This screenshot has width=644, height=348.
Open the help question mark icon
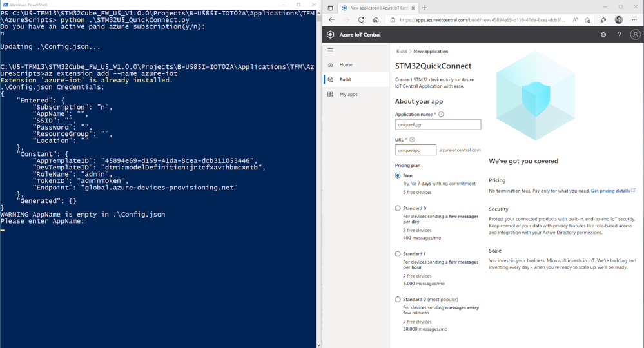619,35
